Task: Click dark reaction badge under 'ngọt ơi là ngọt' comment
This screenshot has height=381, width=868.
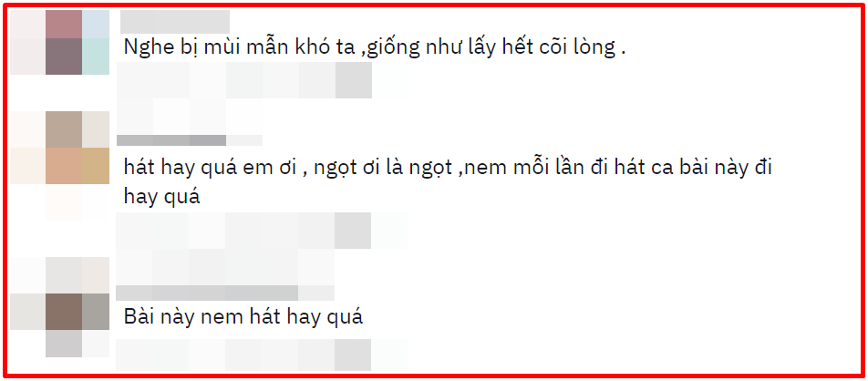Action: 353,231
